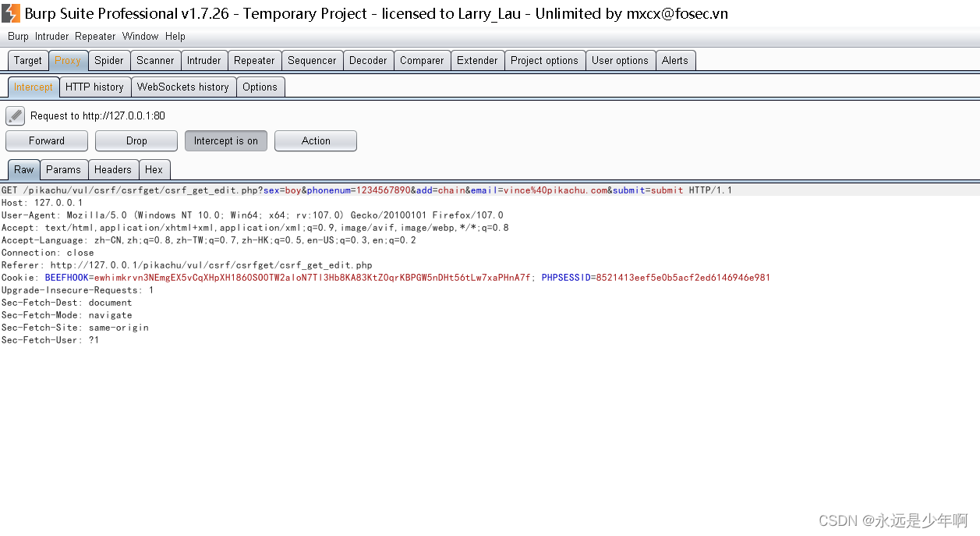The image size is (980, 536).
Task: Open the Window menu
Action: (140, 36)
